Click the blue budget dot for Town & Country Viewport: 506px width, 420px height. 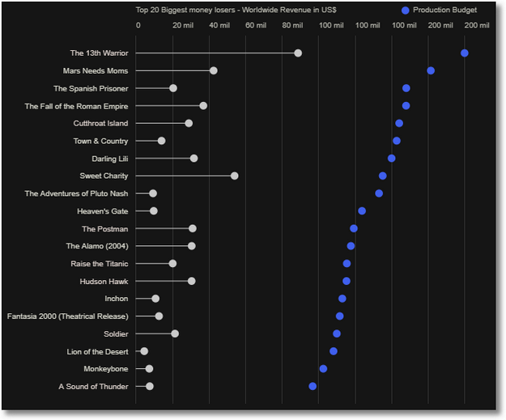(397, 141)
